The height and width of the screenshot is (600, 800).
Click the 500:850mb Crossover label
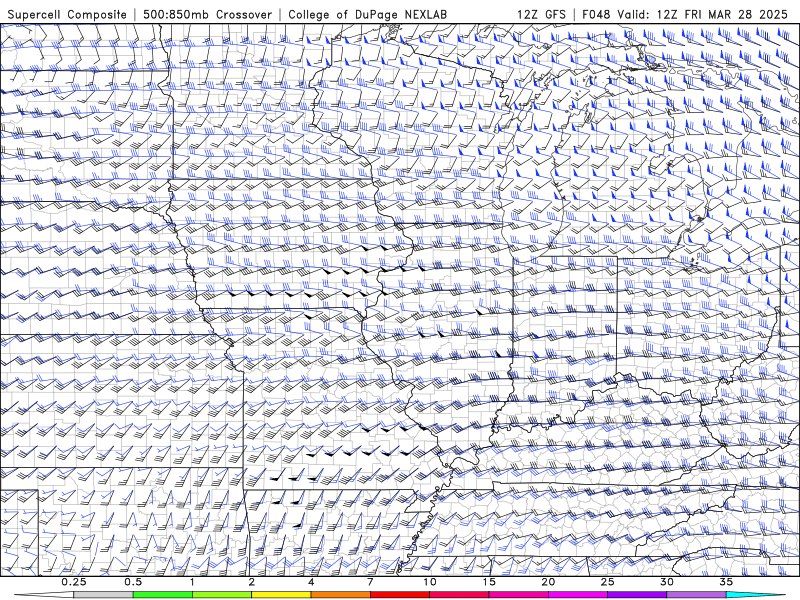pyautogui.click(x=208, y=14)
